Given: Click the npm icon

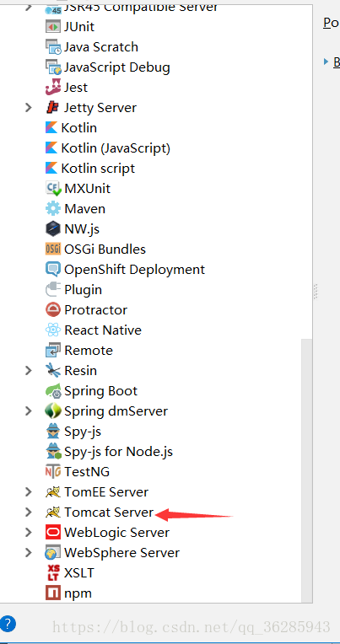Looking at the screenshot, I should click(x=53, y=593).
